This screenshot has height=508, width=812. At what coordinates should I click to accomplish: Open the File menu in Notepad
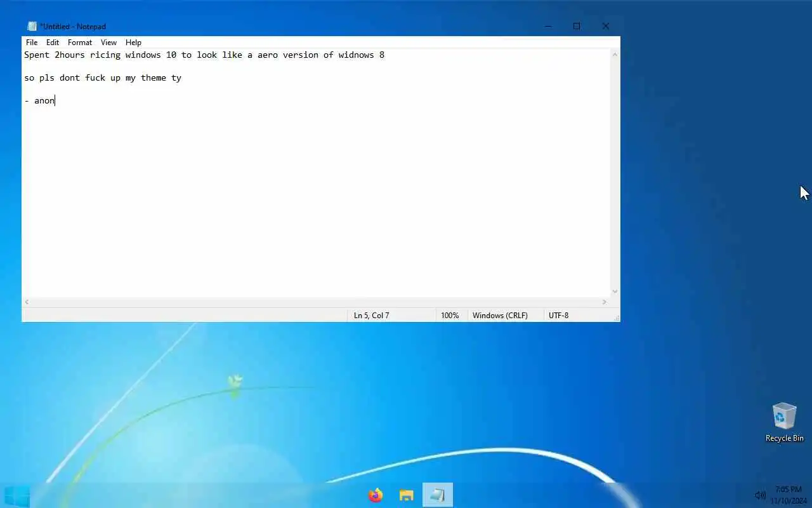coord(32,43)
